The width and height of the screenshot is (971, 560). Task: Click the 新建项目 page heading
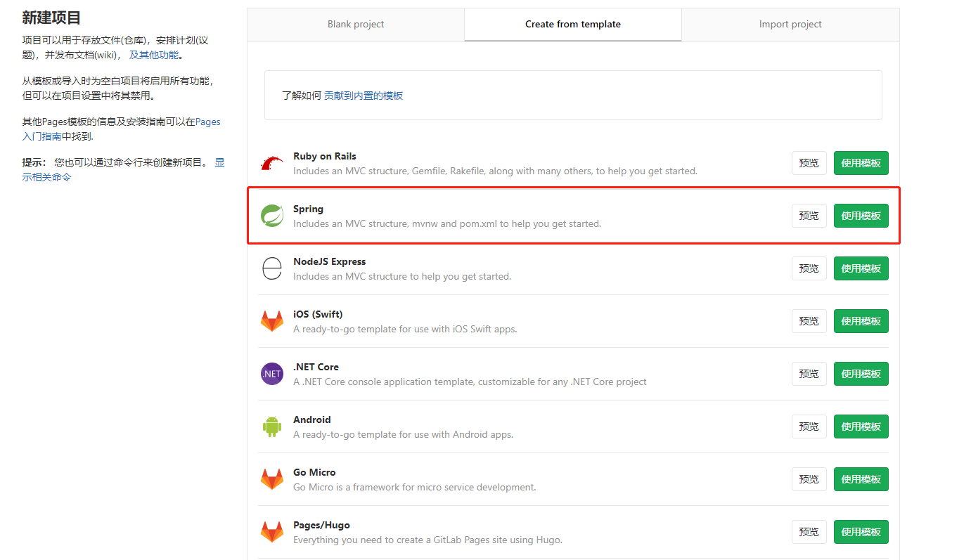(x=51, y=18)
